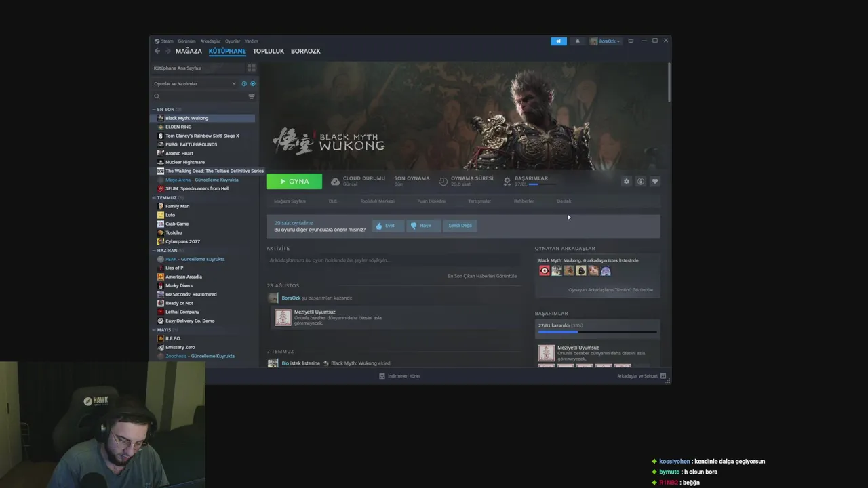Open Rehberler link
This screenshot has width=868, height=488.
click(524, 201)
